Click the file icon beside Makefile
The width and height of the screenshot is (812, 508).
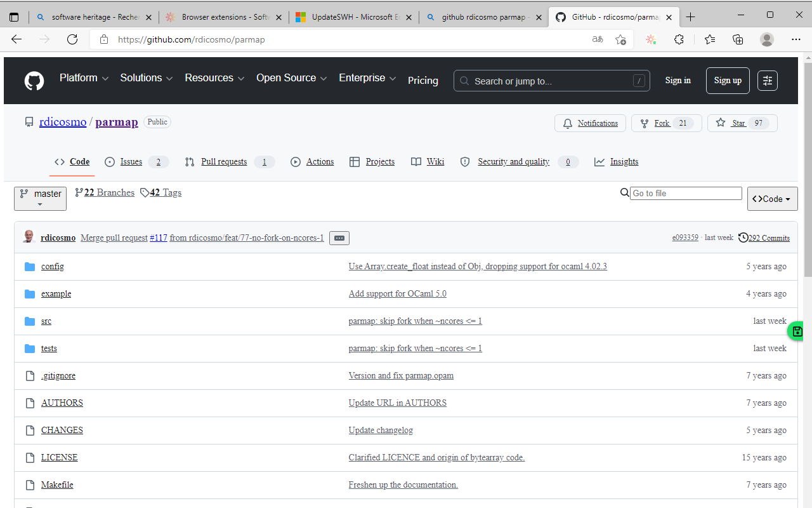pyautogui.click(x=30, y=485)
